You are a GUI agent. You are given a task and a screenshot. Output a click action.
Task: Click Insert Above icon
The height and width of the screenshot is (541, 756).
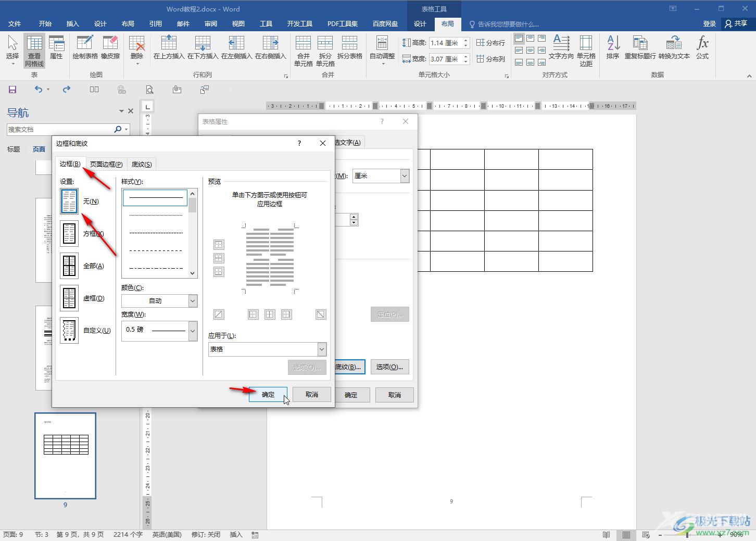pos(169,48)
